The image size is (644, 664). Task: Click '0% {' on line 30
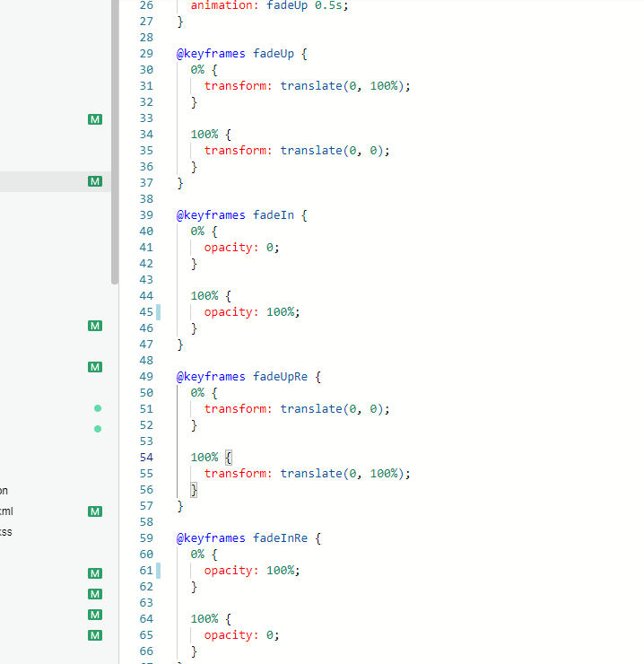tap(205, 70)
